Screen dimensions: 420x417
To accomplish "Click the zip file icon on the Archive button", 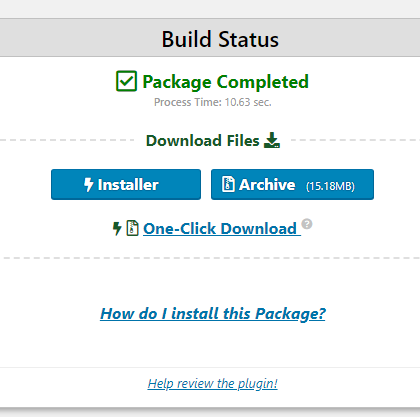I will point(228,184).
